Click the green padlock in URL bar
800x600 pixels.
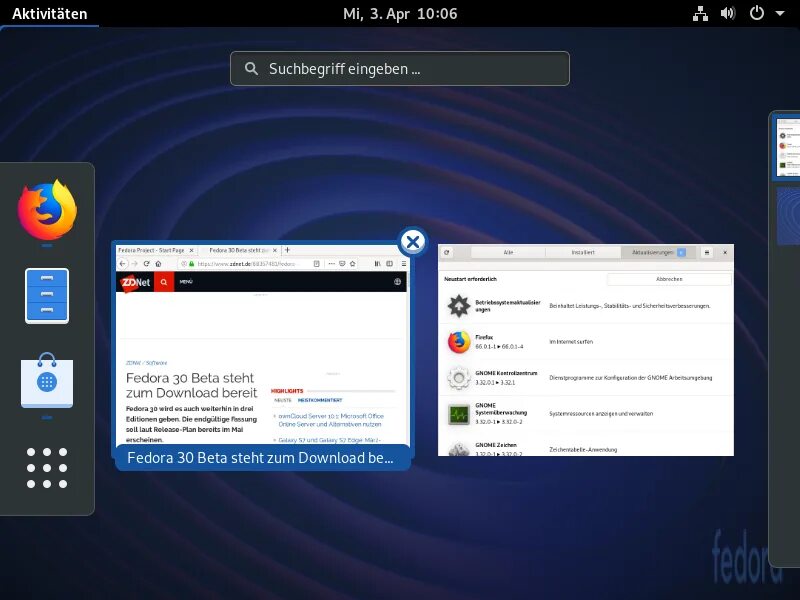[x=192, y=264]
